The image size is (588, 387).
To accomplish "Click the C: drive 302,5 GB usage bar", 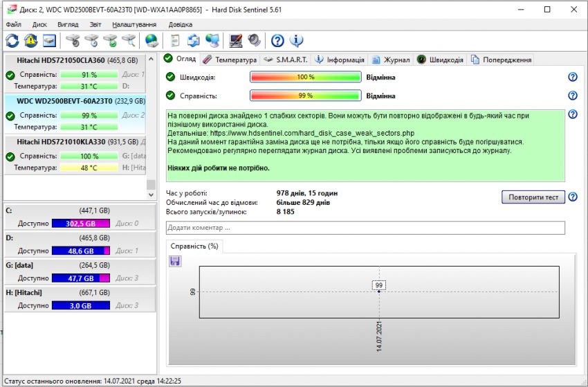I will coord(81,224).
